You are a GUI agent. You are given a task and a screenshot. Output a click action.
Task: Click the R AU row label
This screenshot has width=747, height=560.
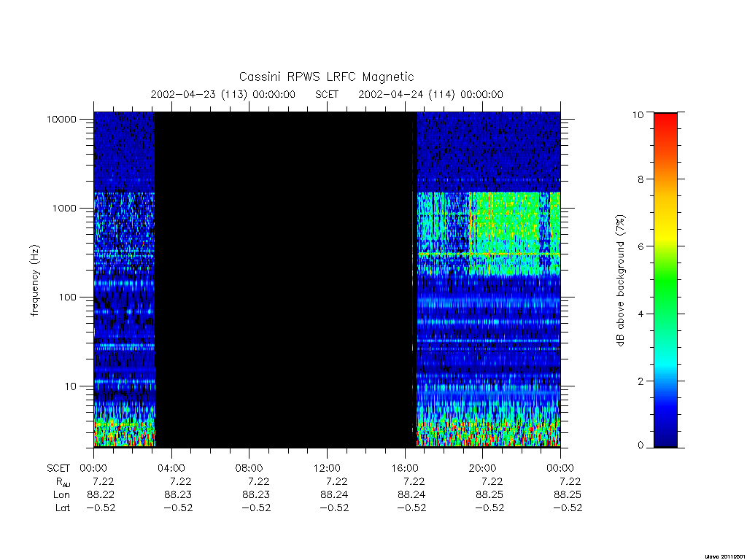63,482
